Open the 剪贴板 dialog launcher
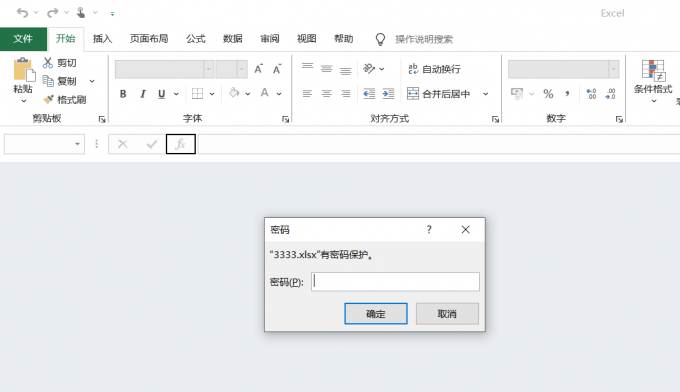The width and height of the screenshot is (680, 392). point(102,119)
